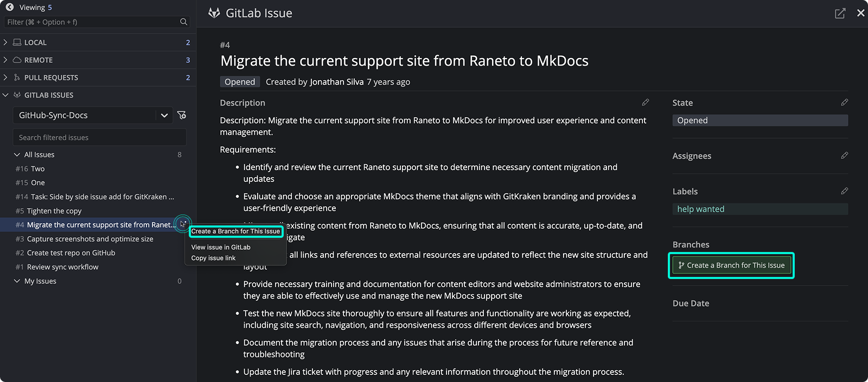
Task: Expand the LOCAL branches section
Action: [x=5, y=42]
